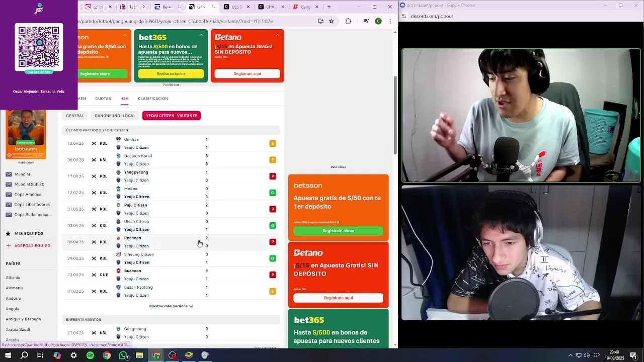This screenshot has height=362, width=644.
Task: Select the GANGNEUNG - LOCAL filter
Action: click(x=115, y=116)
